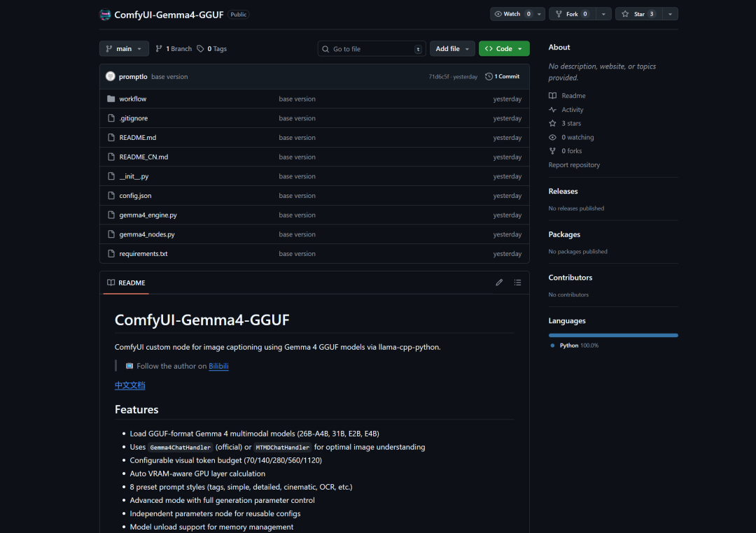Open gemma4_engine.py file
Viewport: 756px width, 533px height.
pos(148,215)
